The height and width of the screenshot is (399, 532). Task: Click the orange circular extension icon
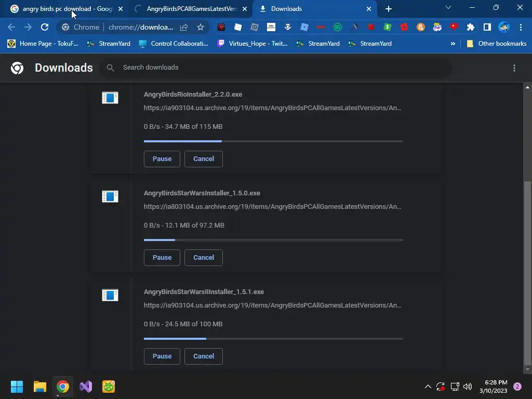pyautogui.click(x=421, y=27)
